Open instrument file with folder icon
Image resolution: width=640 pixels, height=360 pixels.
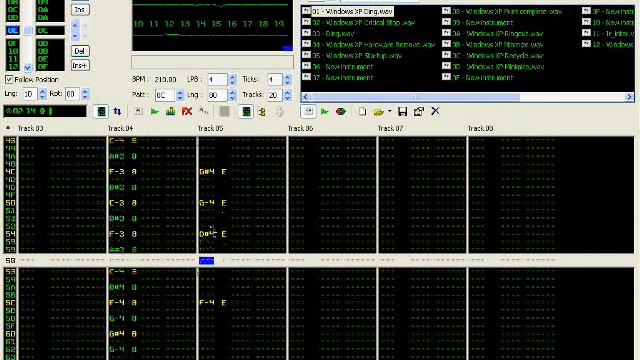coord(378,111)
